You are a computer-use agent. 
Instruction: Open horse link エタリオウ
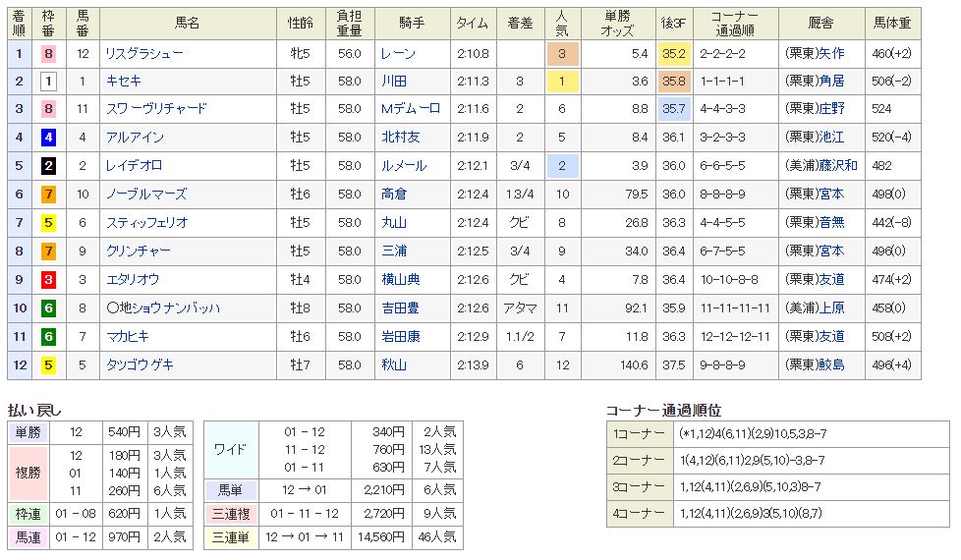click(x=133, y=279)
